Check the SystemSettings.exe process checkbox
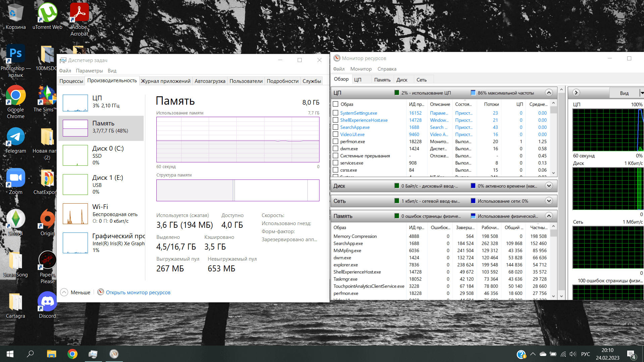Image resolution: width=644 pixels, height=362 pixels. coord(335,113)
